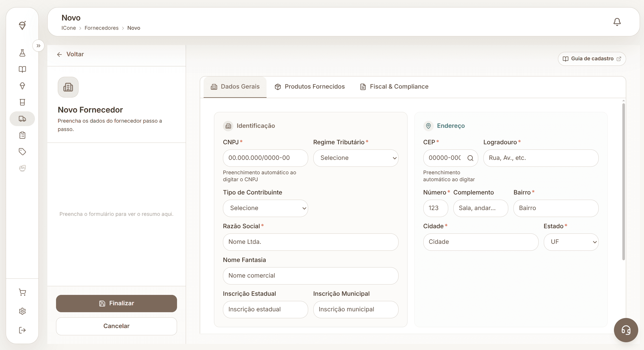Screen dimensions: 644x350
Task: Open the Guia de cadastro link
Action: (x=592, y=59)
